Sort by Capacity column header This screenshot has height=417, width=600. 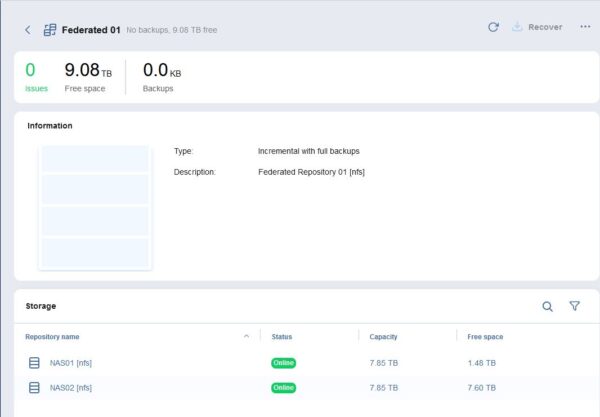383,337
